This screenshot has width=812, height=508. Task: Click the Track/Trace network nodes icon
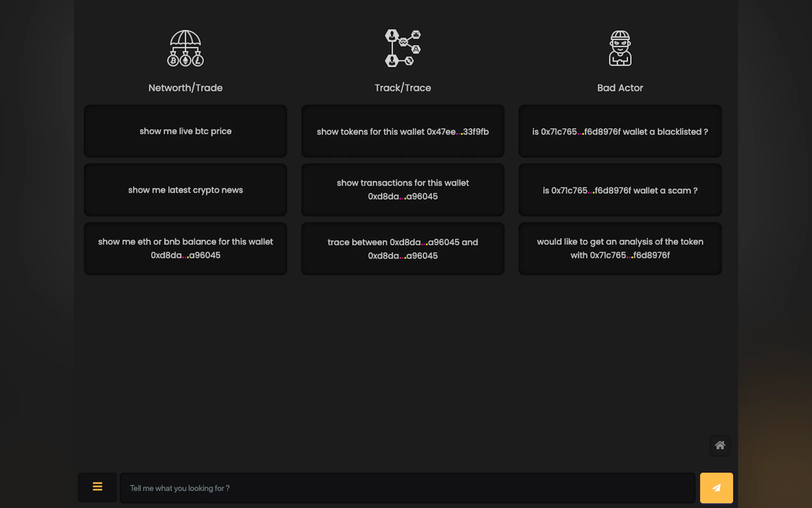click(402, 48)
